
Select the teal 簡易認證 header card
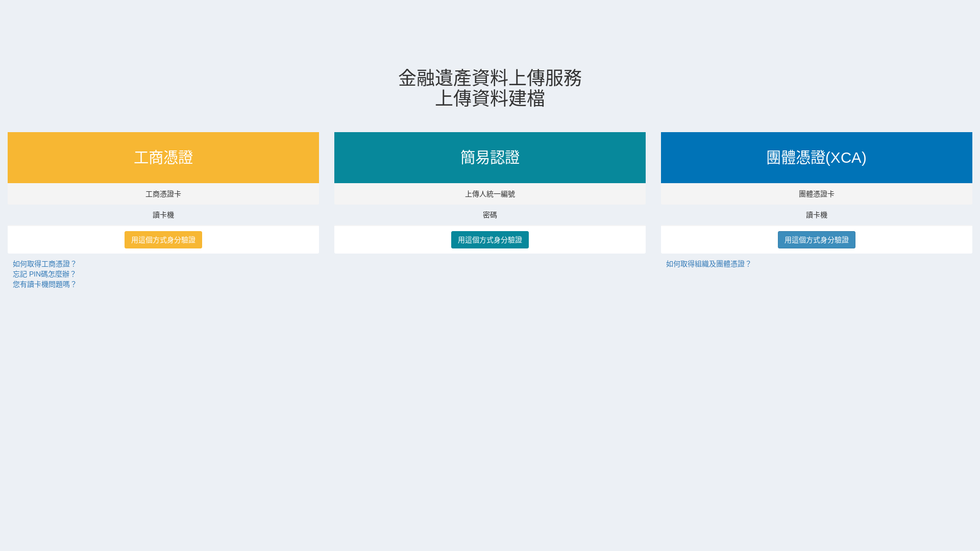[490, 158]
